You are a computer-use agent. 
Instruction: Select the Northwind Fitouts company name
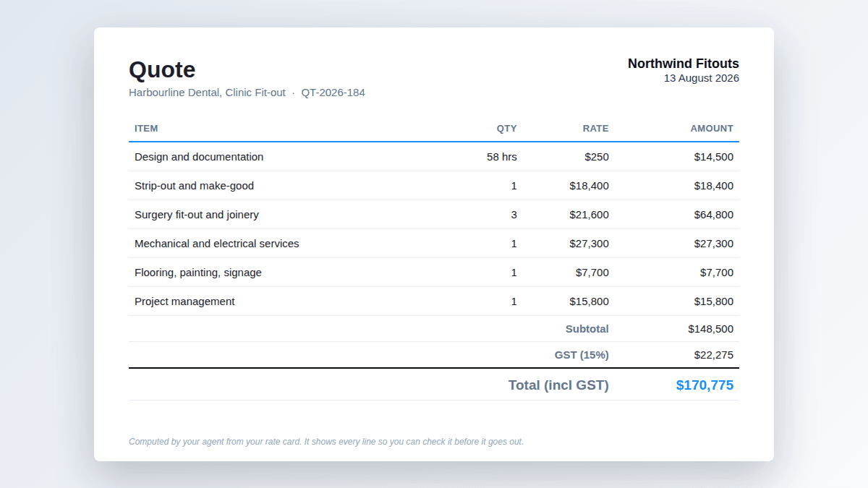point(684,64)
